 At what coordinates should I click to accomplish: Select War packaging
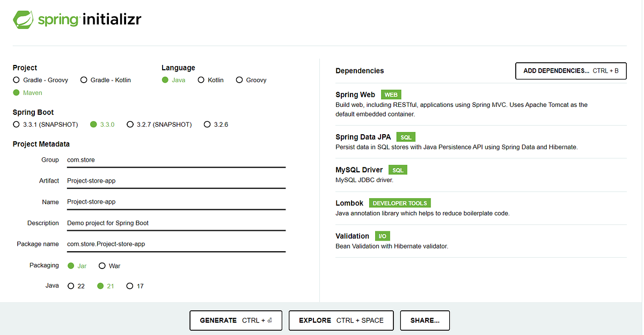(102, 265)
